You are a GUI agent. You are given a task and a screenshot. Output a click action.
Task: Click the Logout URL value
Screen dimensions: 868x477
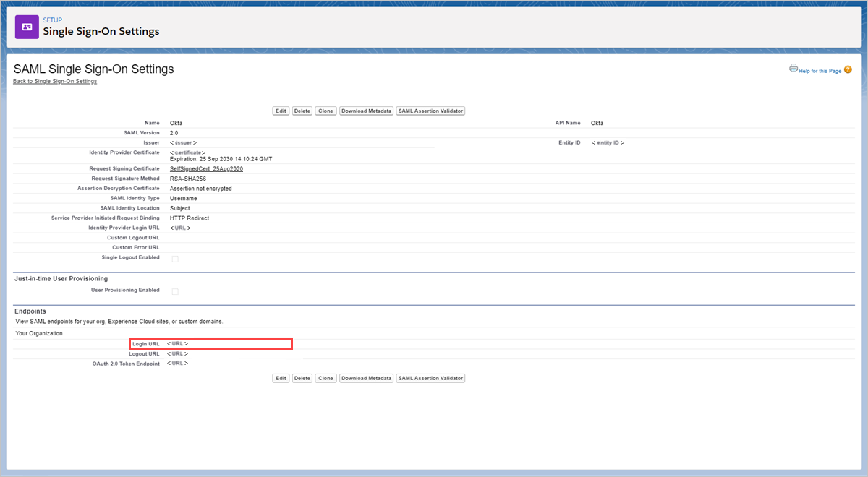(x=177, y=353)
